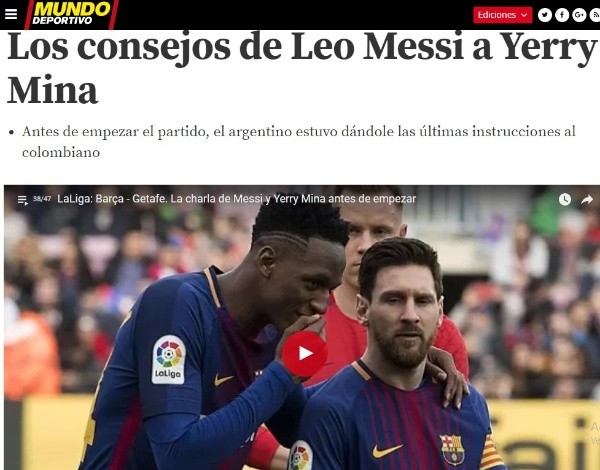Click the word Mina in the headline
Viewport: 600px width, 470px height.
pyautogui.click(x=52, y=90)
